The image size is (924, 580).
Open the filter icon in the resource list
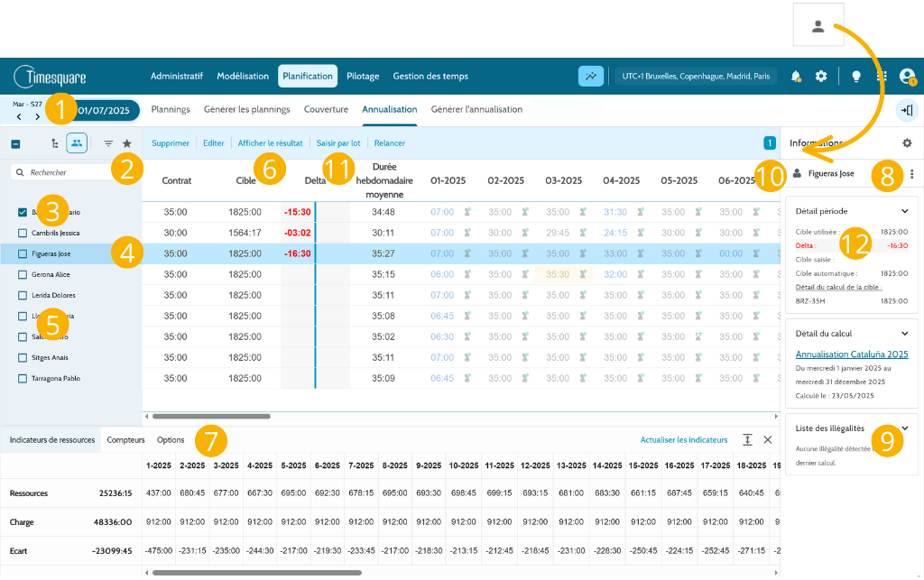click(x=108, y=143)
